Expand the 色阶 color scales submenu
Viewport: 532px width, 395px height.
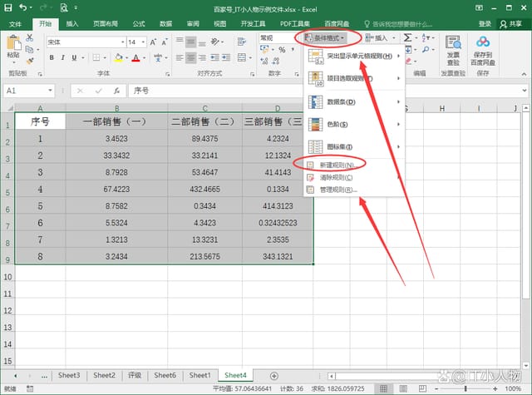355,124
